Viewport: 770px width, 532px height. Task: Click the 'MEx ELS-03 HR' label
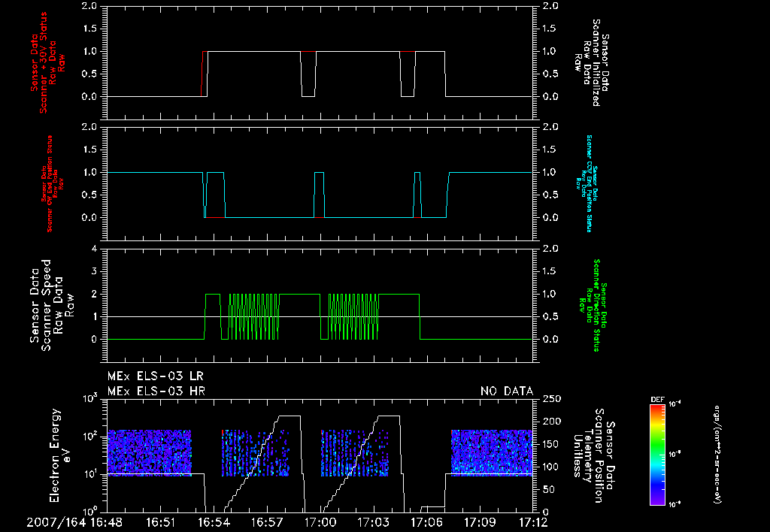point(156,391)
